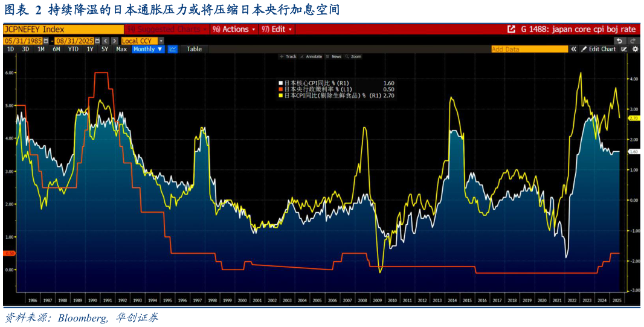The image size is (644, 327).
Task: Click the pop-out icon beside G 1488
Action: 511,29
